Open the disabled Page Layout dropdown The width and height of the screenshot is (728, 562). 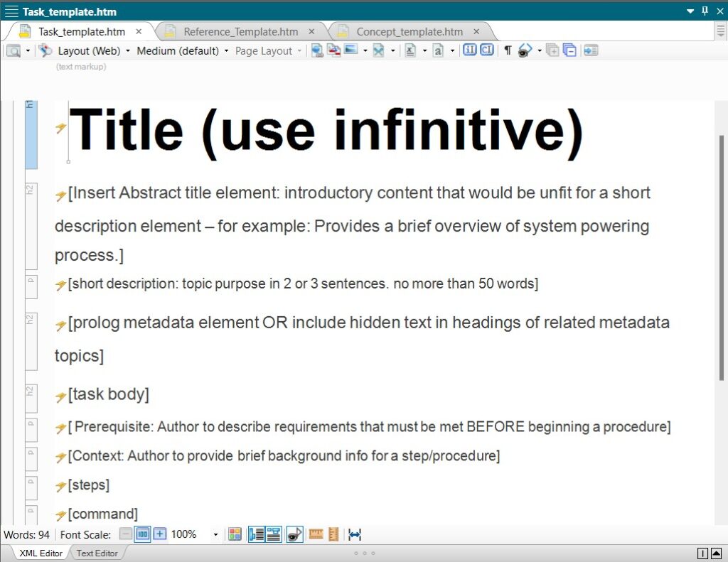[x=299, y=50]
